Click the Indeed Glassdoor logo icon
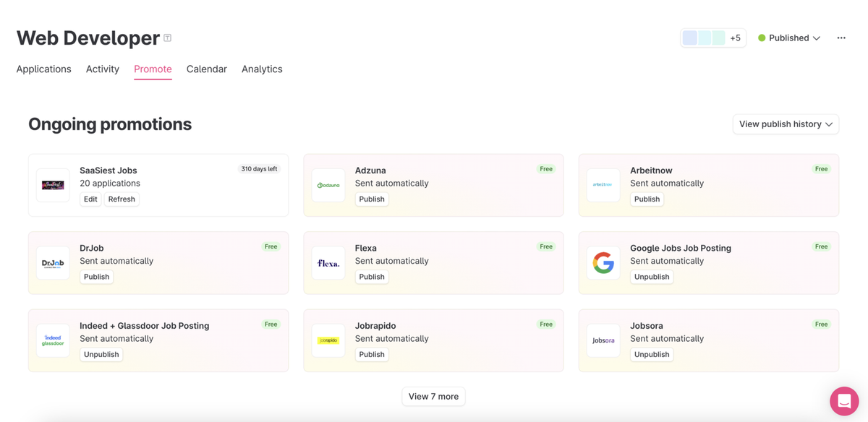 (53, 340)
